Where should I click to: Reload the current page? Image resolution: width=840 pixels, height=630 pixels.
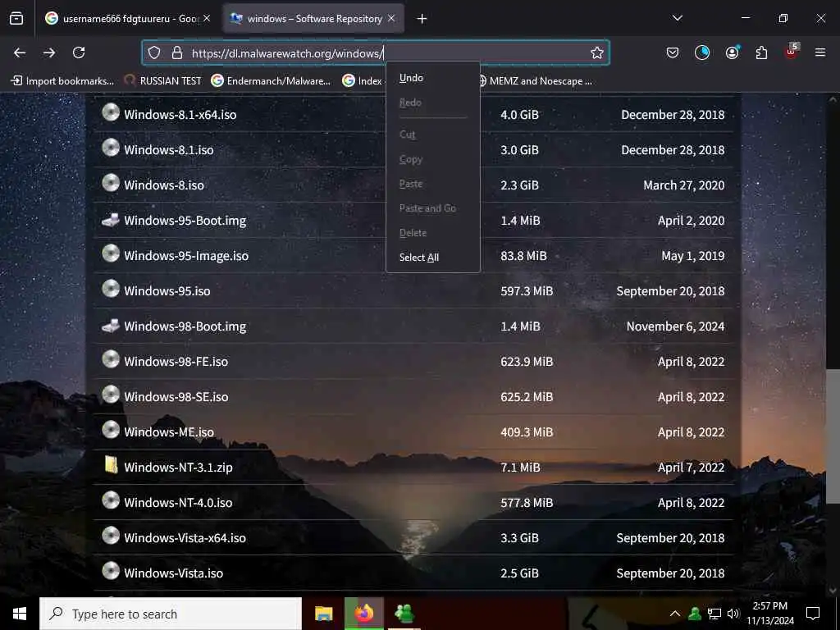click(79, 52)
